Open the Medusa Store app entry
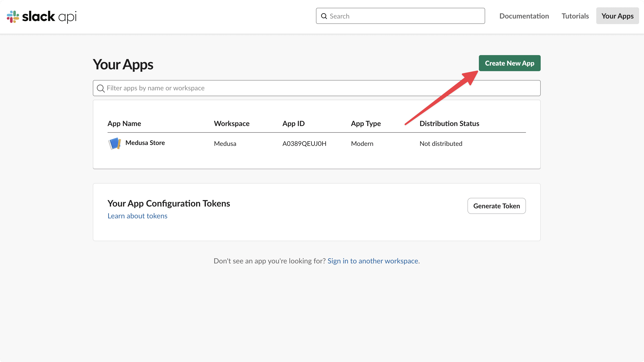Screen dimensions: 644x362 pyautogui.click(x=145, y=143)
